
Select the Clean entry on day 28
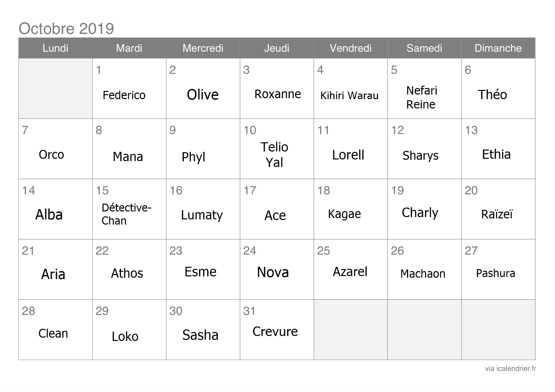[x=53, y=333]
